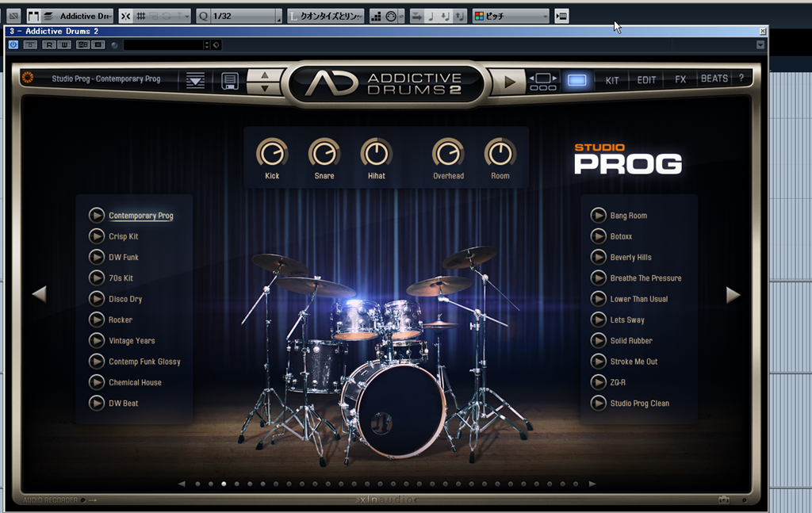Switch to the KIT tab
Screen dimensions: 812x513
click(612, 80)
